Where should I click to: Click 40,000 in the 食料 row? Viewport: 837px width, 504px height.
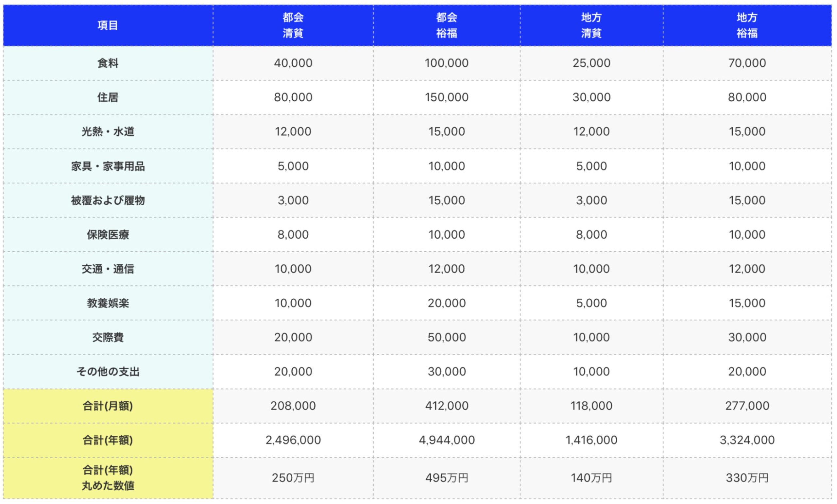pyautogui.click(x=293, y=63)
